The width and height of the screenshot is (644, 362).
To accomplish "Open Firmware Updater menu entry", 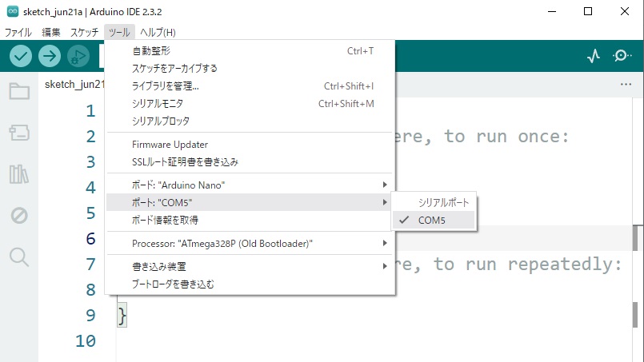I will tap(250, 145).
